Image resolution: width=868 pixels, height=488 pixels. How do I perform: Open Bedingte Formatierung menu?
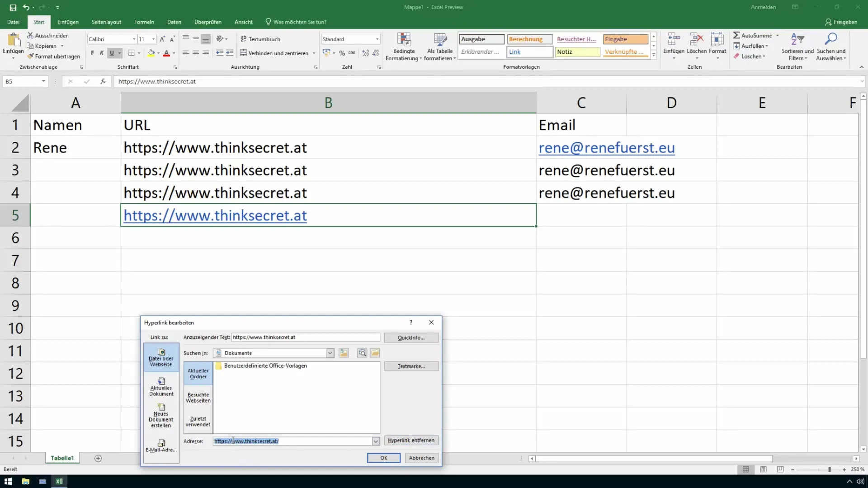[x=403, y=47]
